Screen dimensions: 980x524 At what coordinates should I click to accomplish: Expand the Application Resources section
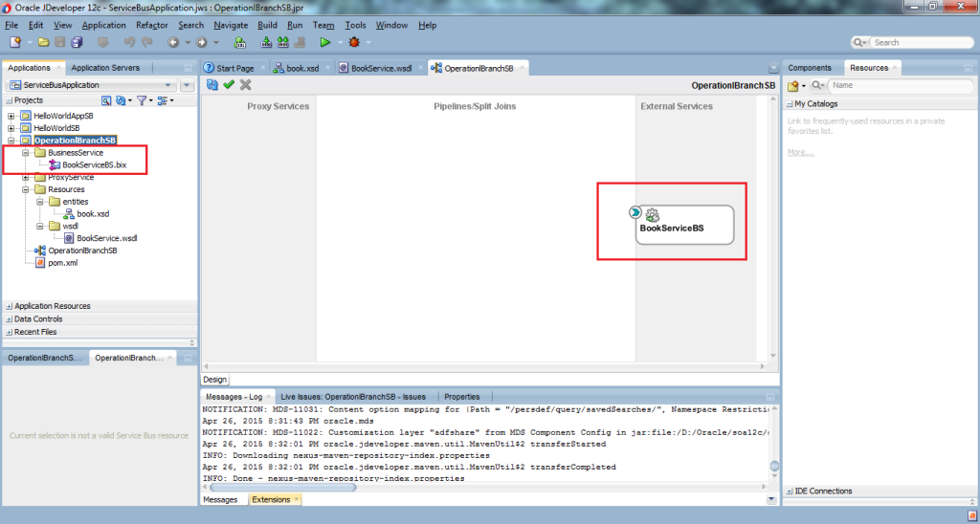[9, 306]
